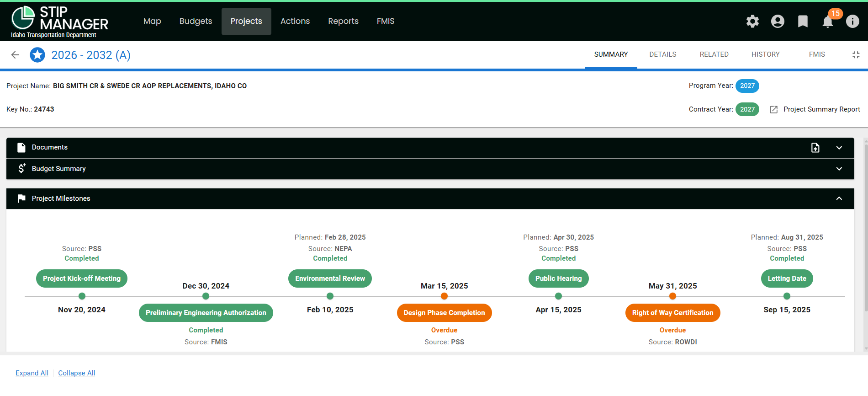Screen dimensions: 868x396
Task: Select the Right of Way Certification milestone
Action: [x=672, y=313]
